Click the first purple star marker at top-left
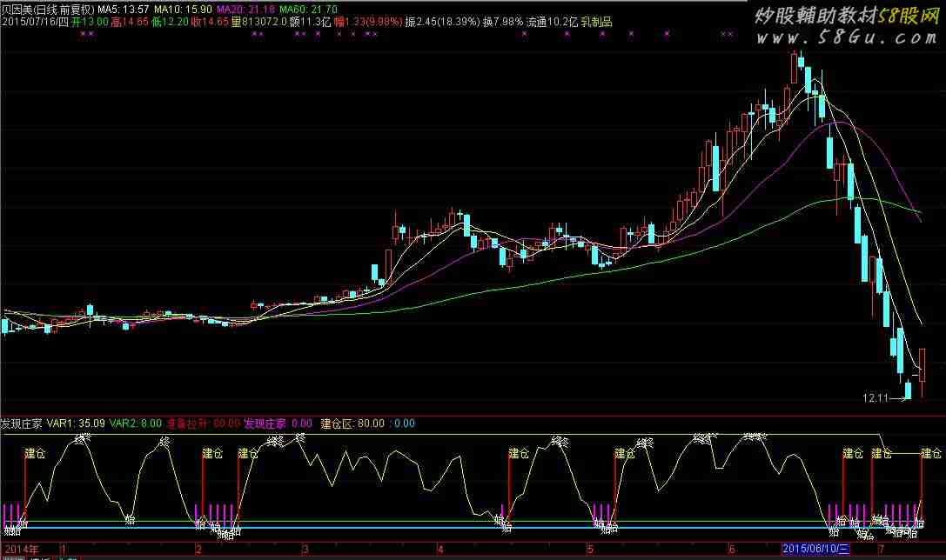This screenshot has width=946, height=560. [x=84, y=35]
